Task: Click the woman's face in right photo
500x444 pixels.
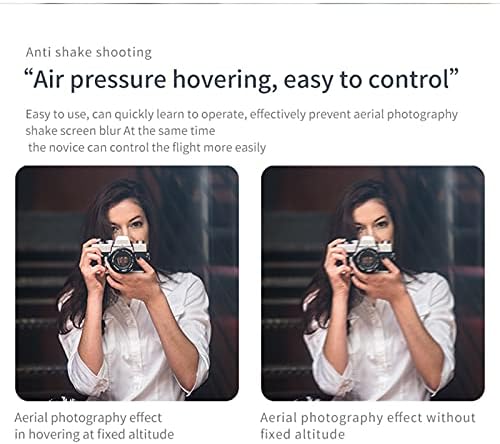Action: [374, 219]
